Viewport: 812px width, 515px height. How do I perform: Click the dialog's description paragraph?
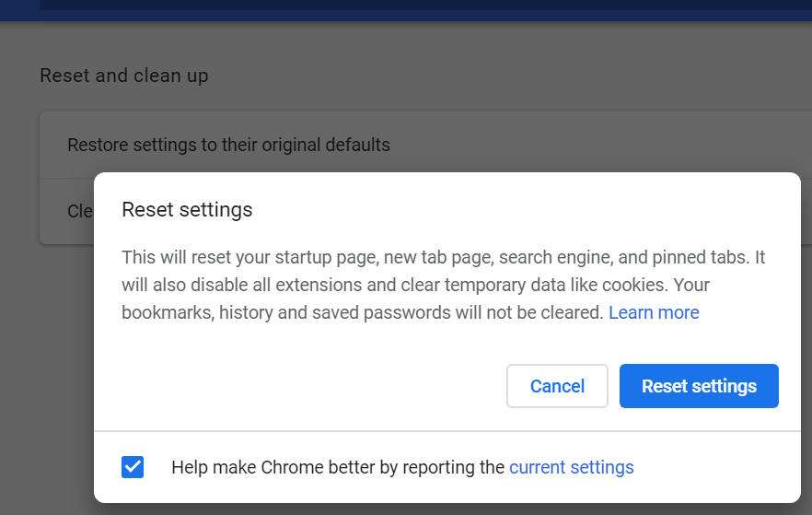click(x=444, y=285)
